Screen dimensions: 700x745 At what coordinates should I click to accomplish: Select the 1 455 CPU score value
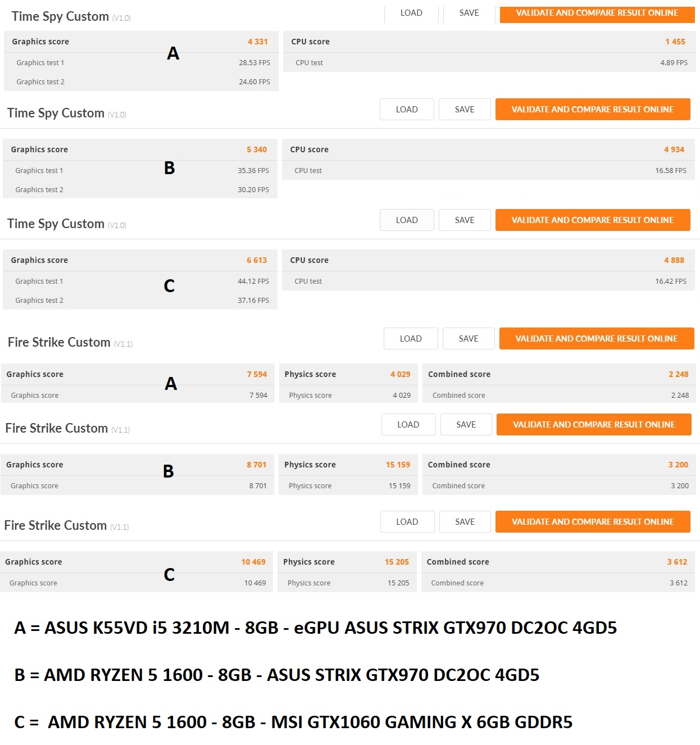pos(675,42)
